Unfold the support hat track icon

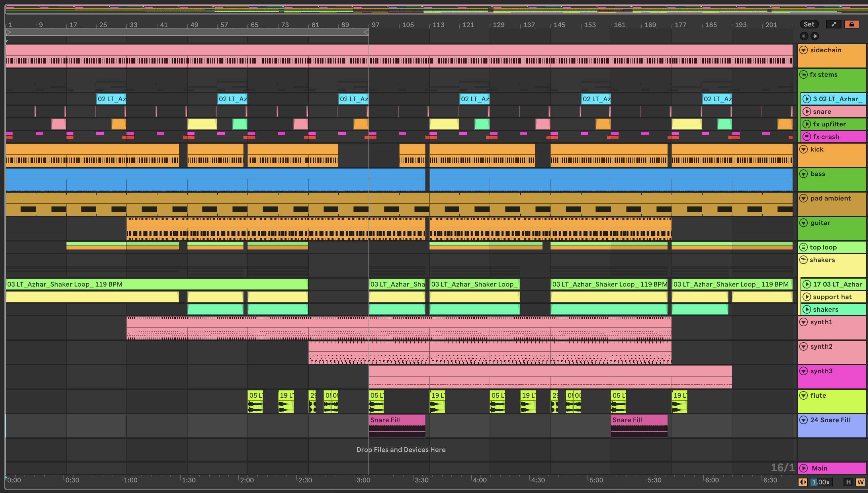(x=807, y=296)
